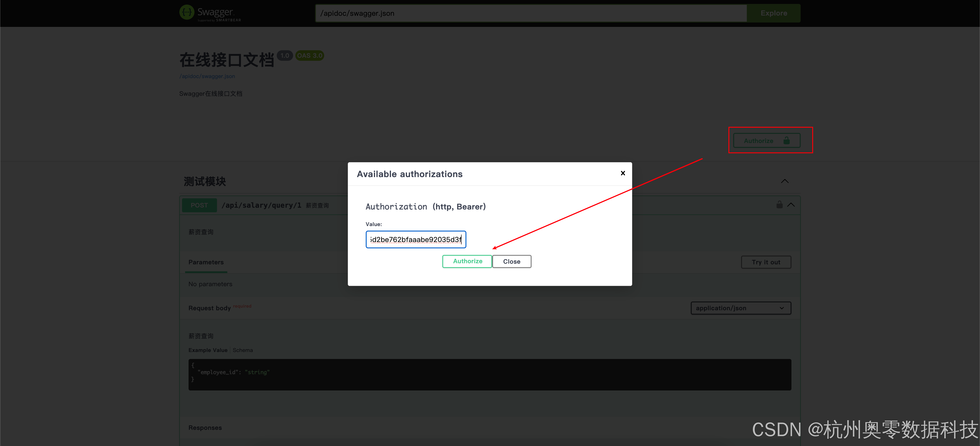Collapse the POST /api/salary/query/1 operation arrow
Image resolution: width=980 pixels, height=446 pixels.
(791, 205)
